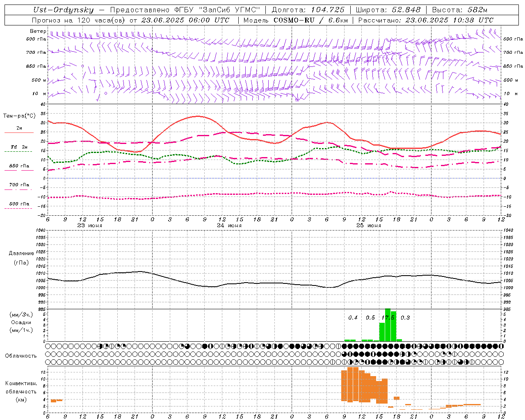Click the 'Тем-ра(°C)' temperature panel label
This screenshot has width=525, height=420.
coord(19,116)
